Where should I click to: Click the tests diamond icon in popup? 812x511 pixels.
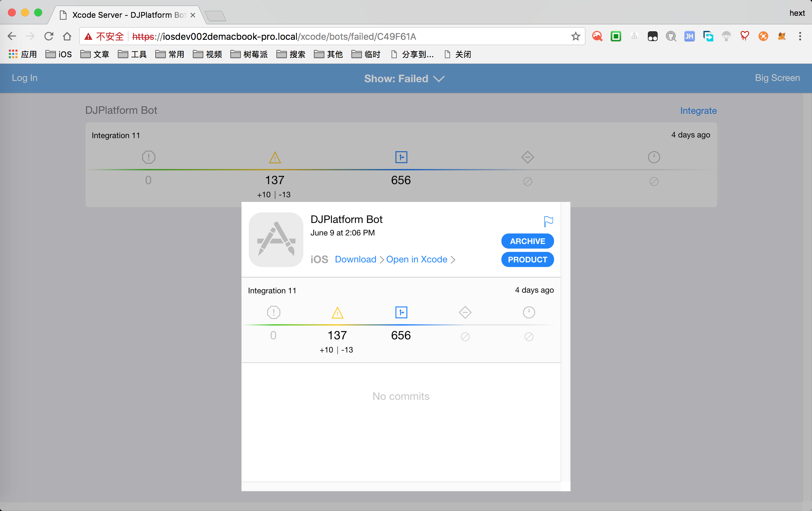tap(465, 312)
